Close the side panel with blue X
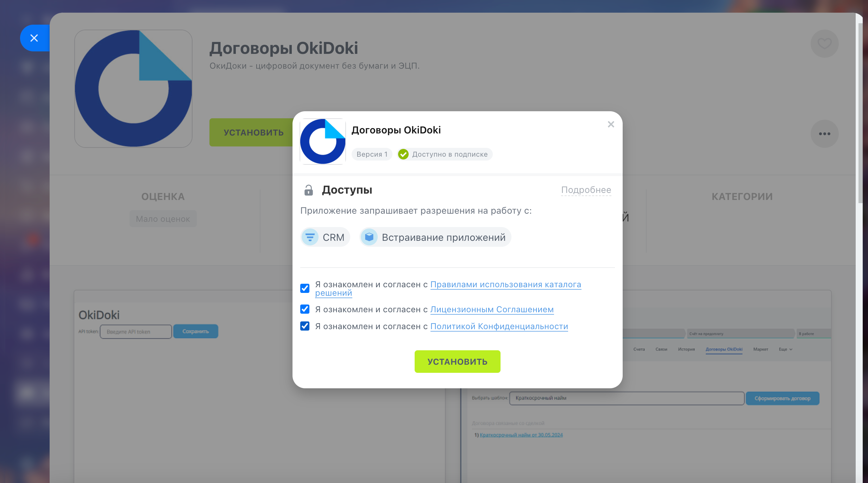The height and width of the screenshot is (483, 868). [34, 38]
